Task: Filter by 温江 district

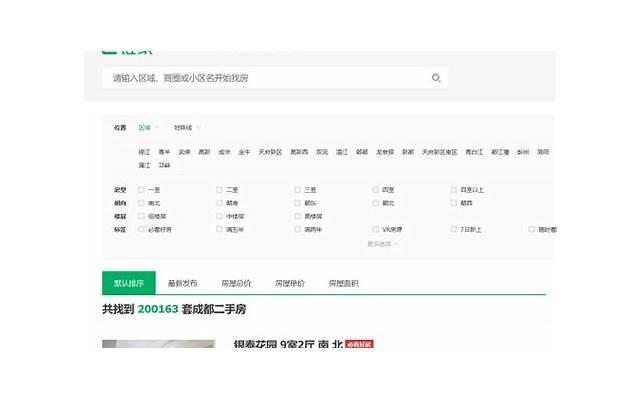Action: click(x=342, y=152)
